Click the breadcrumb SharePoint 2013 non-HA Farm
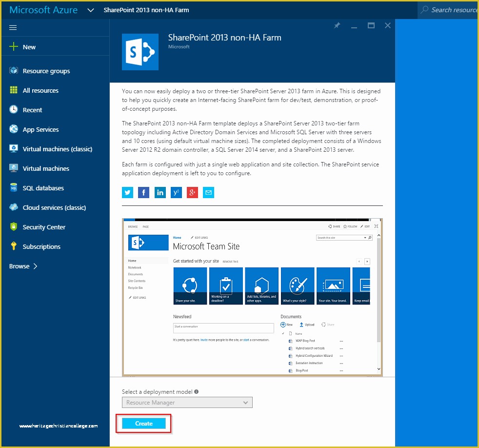The height and width of the screenshot is (448, 479). pos(146,10)
